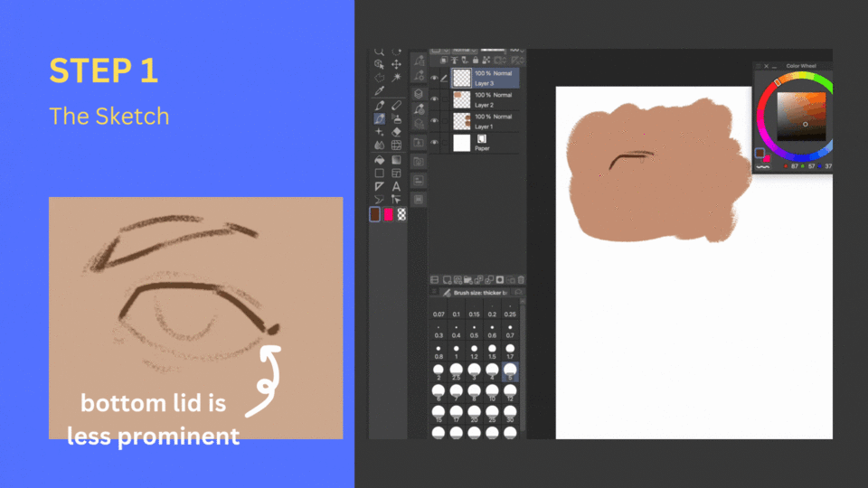Image resolution: width=868 pixels, height=488 pixels.
Task: Select the Operation object tool
Action: coord(379,64)
